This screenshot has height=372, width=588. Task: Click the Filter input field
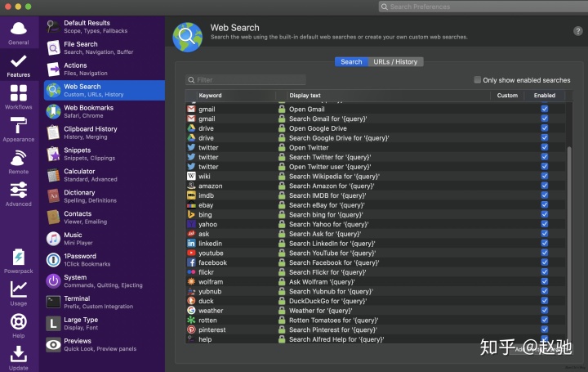coord(246,80)
